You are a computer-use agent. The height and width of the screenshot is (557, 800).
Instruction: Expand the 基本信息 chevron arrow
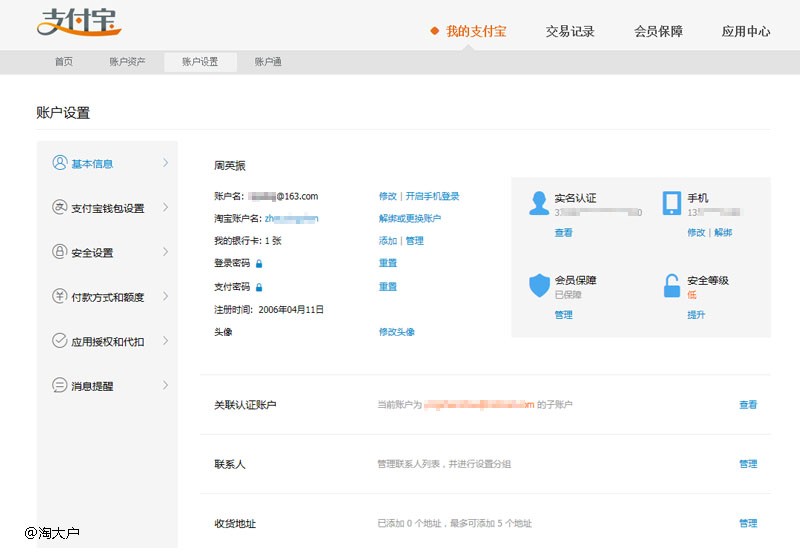[165, 163]
